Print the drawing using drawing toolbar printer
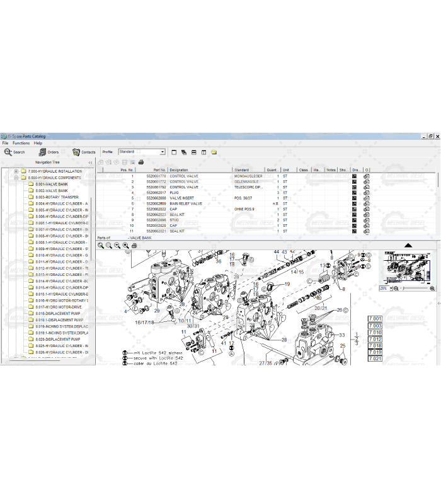The image size is (441, 504). 134,246
